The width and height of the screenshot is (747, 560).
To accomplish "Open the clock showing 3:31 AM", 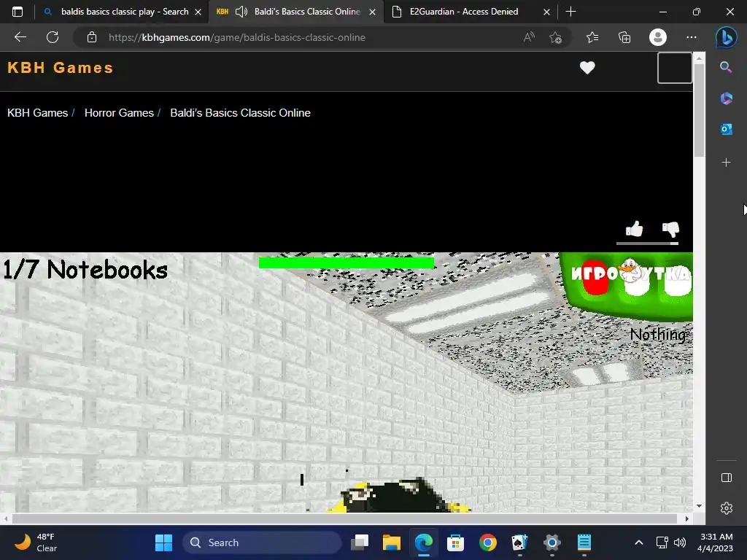I will pyautogui.click(x=715, y=542).
